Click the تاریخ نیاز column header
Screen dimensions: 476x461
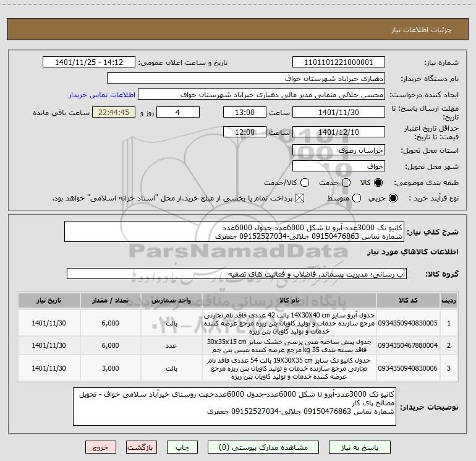(49, 300)
